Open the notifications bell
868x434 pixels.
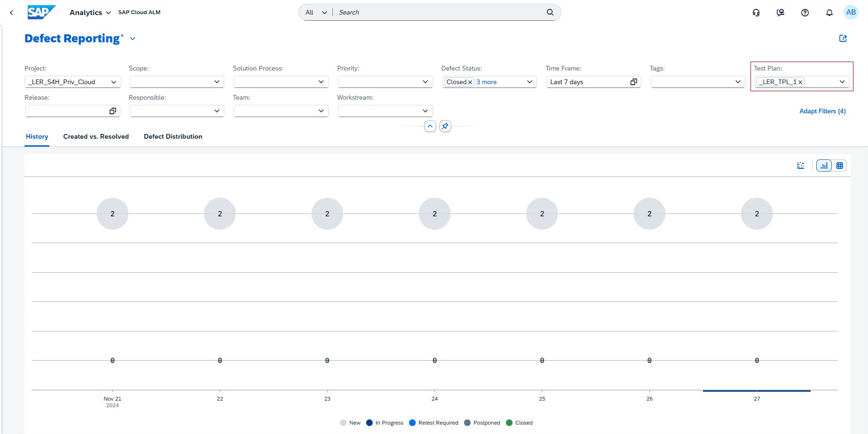(829, 13)
